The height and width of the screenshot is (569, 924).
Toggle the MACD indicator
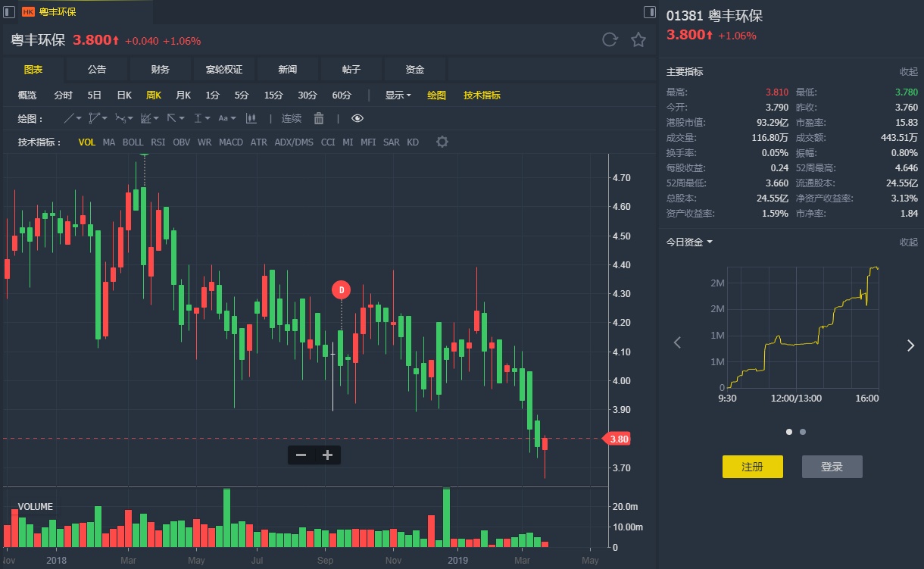tap(231, 142)
